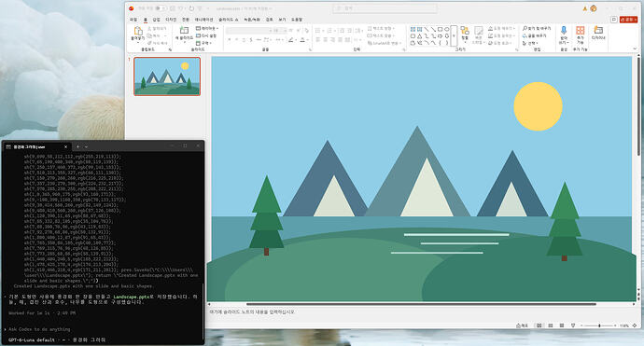Click the font color A icon
Screen dimensions: 644x346
302,40
